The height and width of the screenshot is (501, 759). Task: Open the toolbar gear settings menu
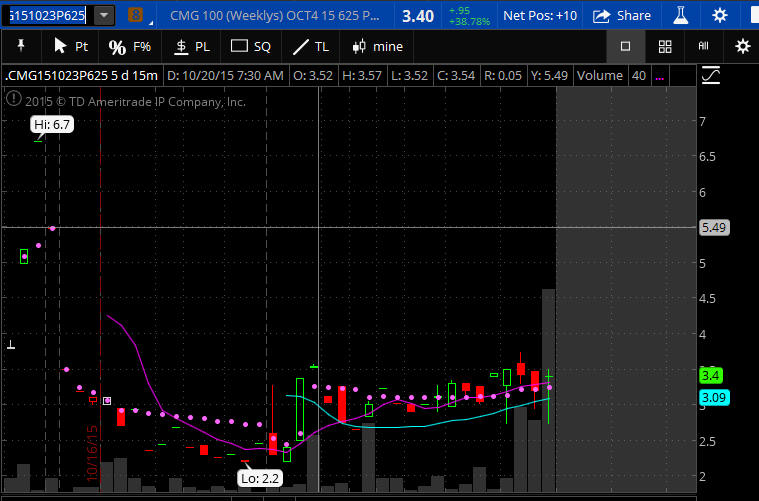tap(742, 46)
